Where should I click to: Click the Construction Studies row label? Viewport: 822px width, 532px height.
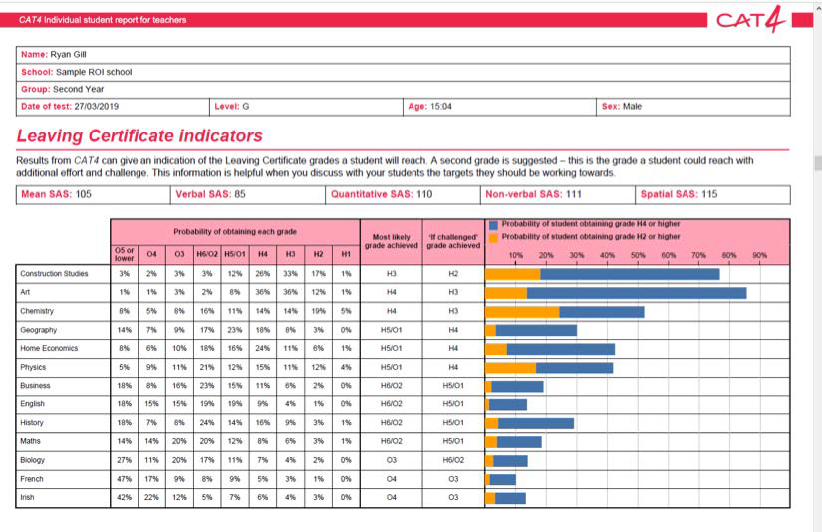[54, 274]
